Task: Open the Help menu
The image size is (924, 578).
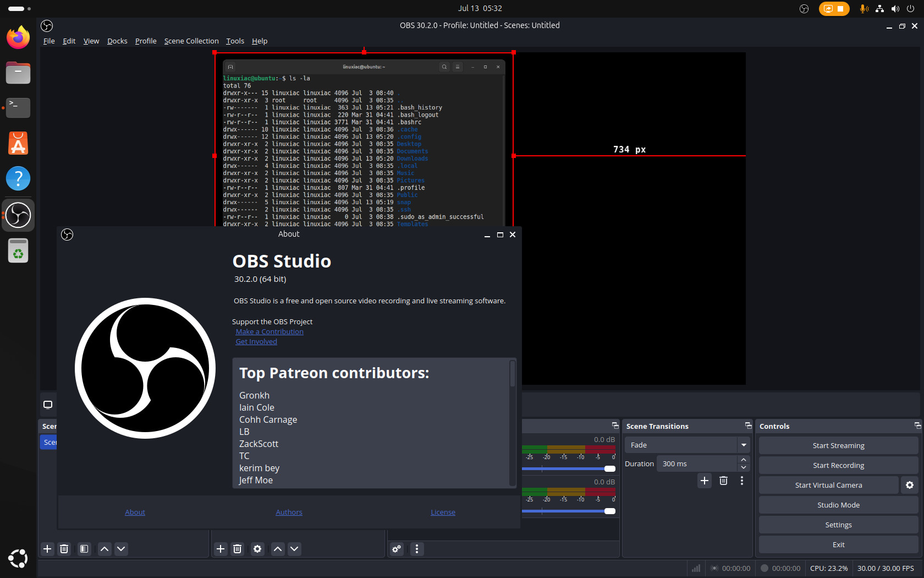Action: click(260, 41)
